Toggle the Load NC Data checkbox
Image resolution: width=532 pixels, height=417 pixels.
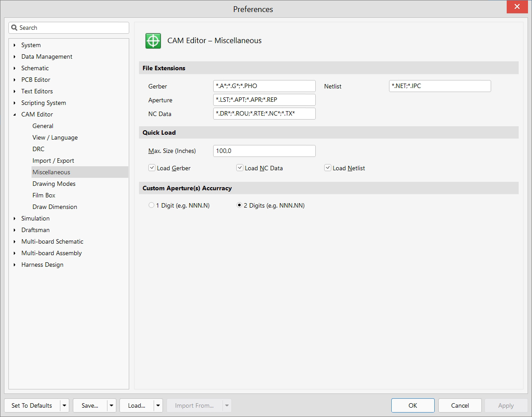(239, 168)
